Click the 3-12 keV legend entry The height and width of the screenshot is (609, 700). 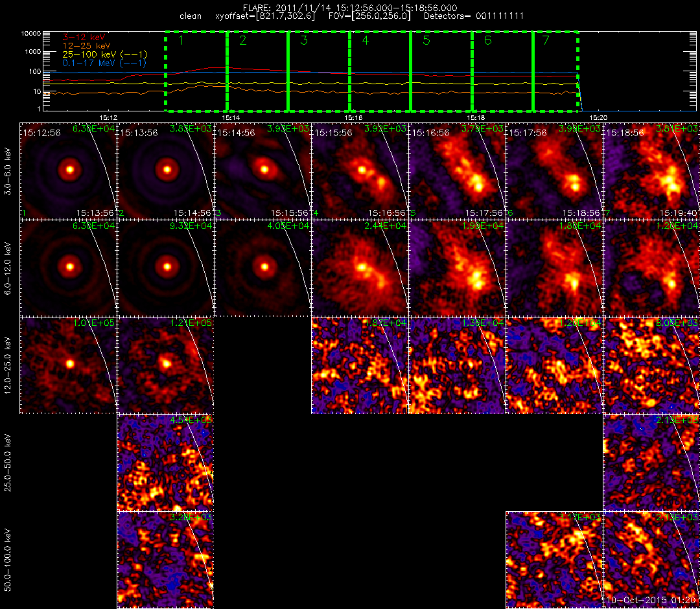tap(84, 37)
